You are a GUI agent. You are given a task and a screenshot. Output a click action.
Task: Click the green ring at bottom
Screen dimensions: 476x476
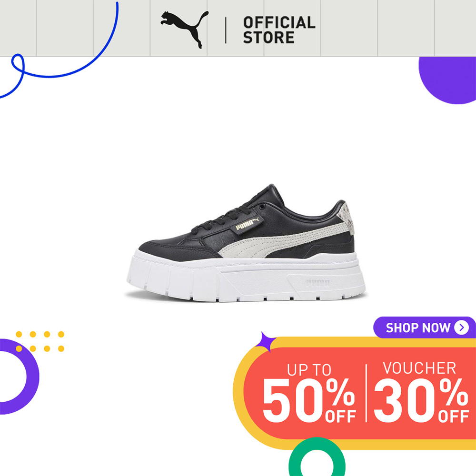click(x=317, y=458)
